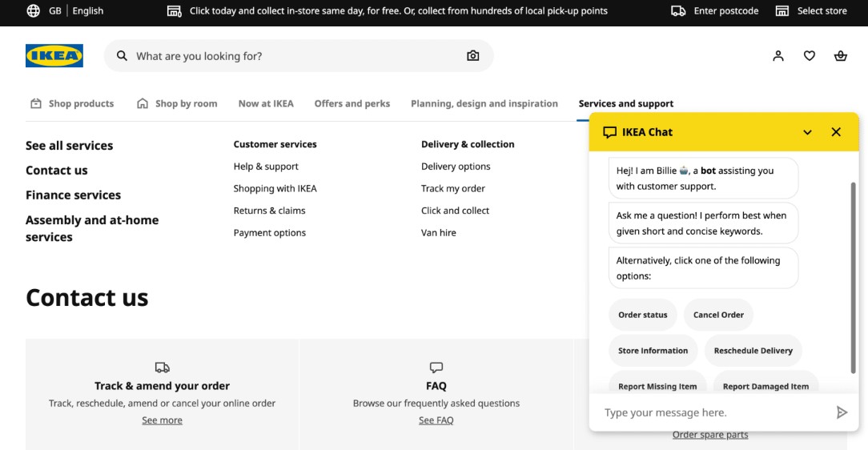Open the Now at IKEA menu
This screenshot has height=450, width=868.
click(266, 103)
